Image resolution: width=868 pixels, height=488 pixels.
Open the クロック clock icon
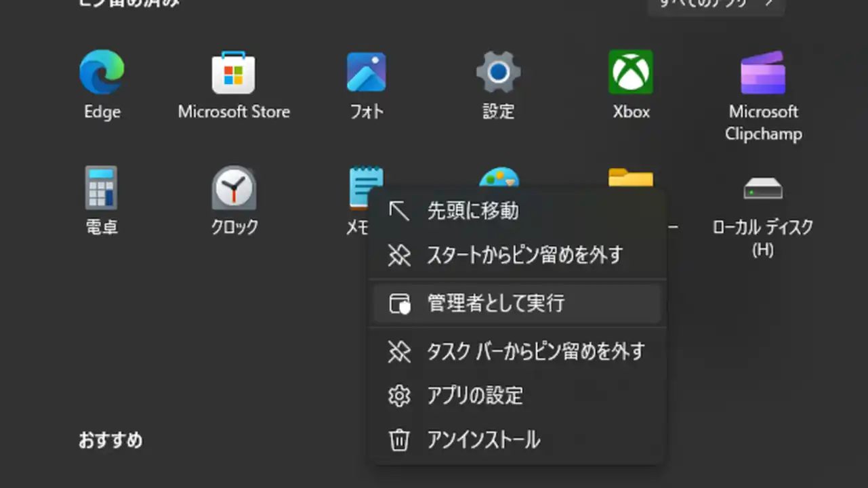(234, 187)
